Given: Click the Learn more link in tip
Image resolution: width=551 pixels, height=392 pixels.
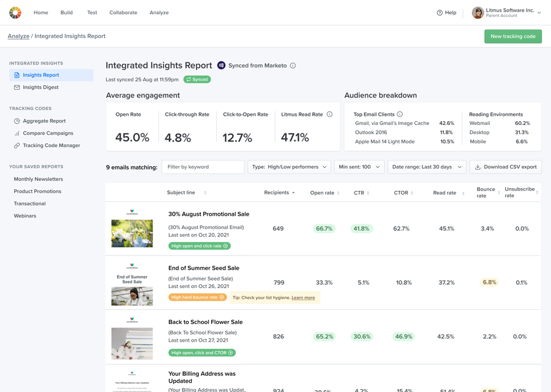Looking at the screenshot, I should pyautogui.click(x=303, y=298).
